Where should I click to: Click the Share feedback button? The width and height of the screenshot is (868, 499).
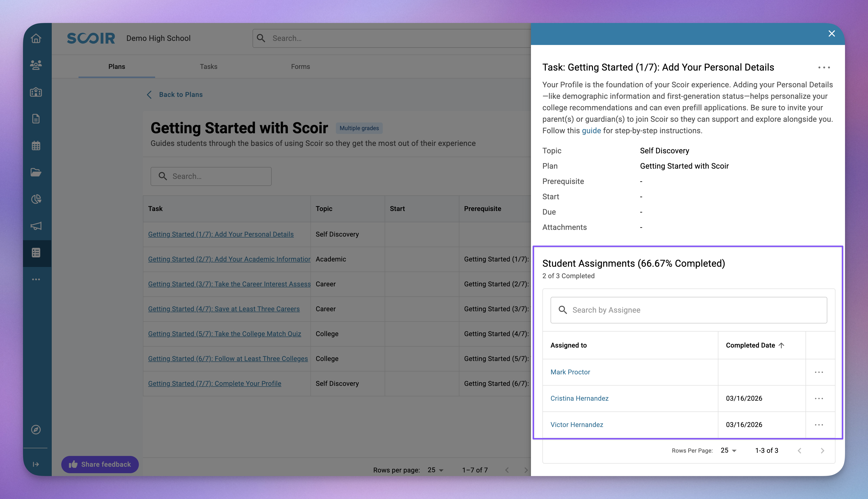pos(100,464)
